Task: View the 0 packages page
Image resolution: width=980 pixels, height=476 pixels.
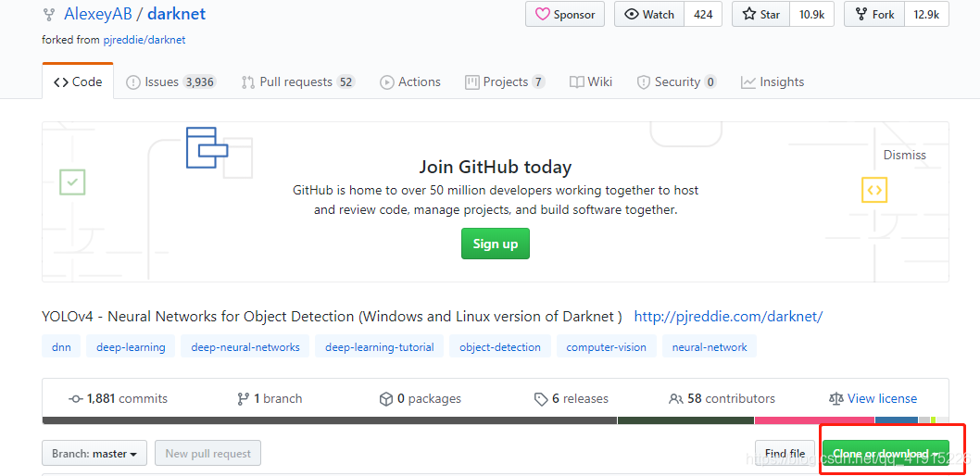Action: (x=421, y=398)
